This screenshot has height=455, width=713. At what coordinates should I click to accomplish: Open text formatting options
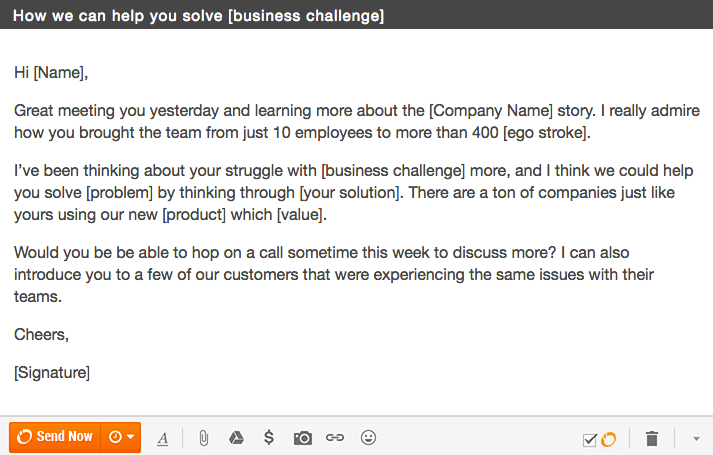[162, 439]
